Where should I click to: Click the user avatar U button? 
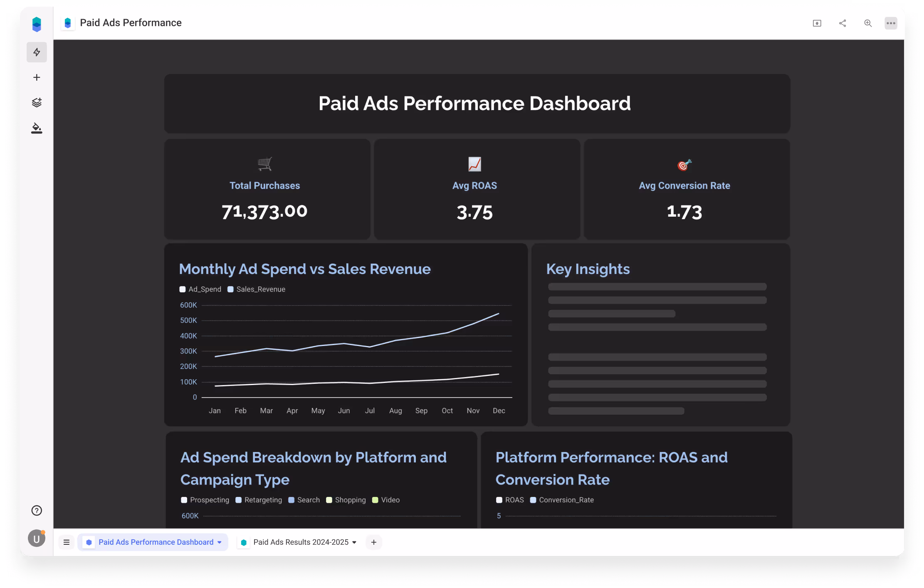coord(37,539)
